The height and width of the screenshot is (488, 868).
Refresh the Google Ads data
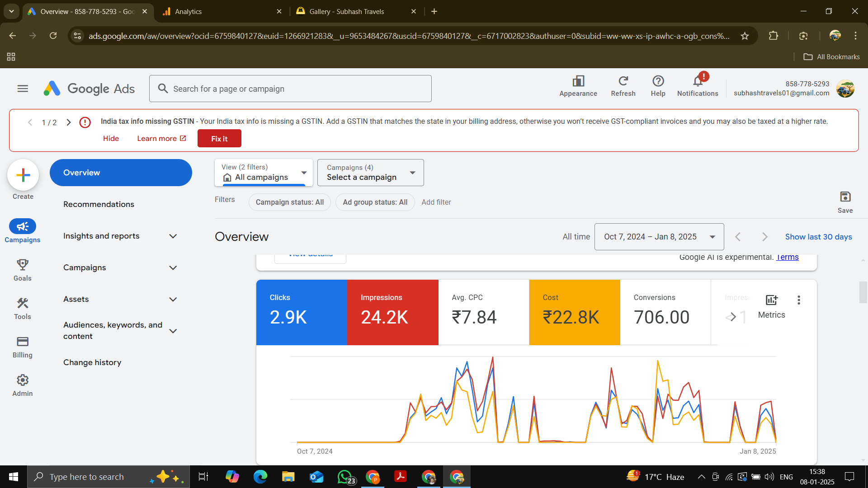tap(623, 86)
